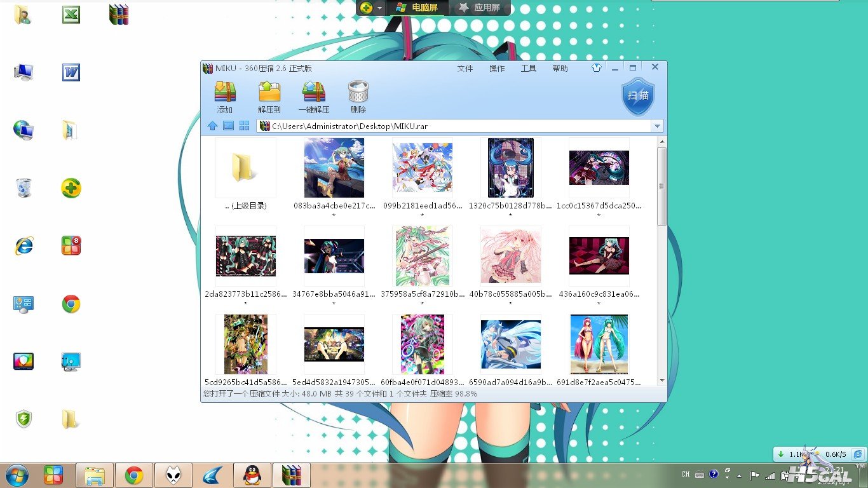The height and width of the screenshot is (488, 868).
Task: Select thumbnail 691d8e7f2aea5c0475...
Action: (599, 344)
